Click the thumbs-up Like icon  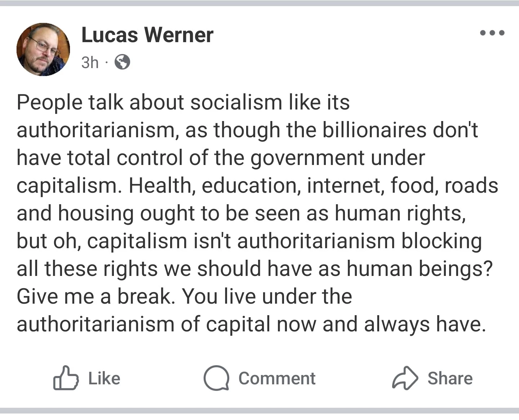point(66,378)
